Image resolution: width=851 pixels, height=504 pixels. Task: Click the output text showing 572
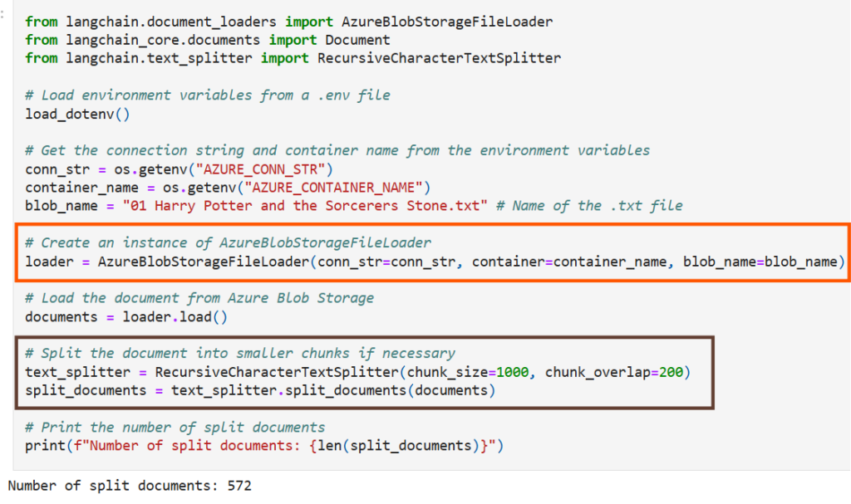point(129,485)
